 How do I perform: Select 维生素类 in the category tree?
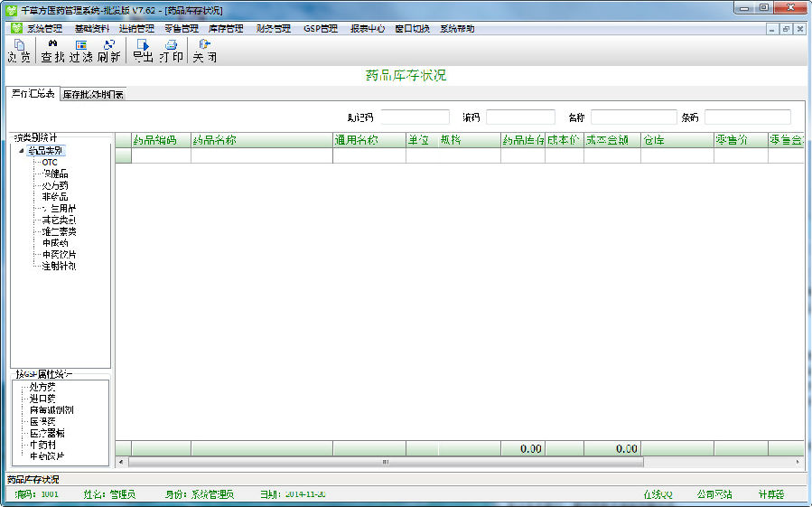[59, 231]
